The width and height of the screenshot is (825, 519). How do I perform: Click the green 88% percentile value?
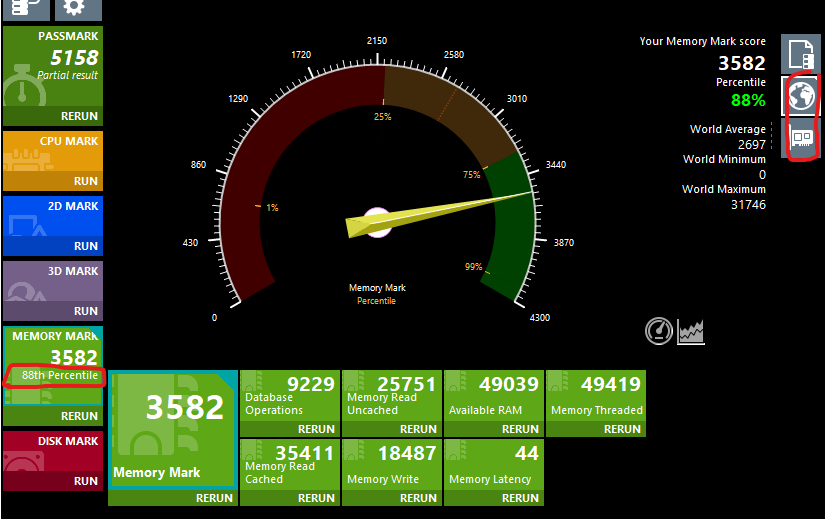[x=748, y=100]
